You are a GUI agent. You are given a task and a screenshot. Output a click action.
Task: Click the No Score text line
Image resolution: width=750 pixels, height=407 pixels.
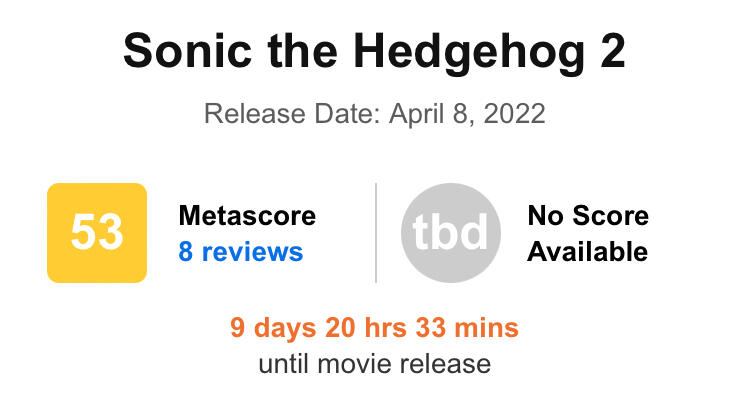tap(588, 215)
